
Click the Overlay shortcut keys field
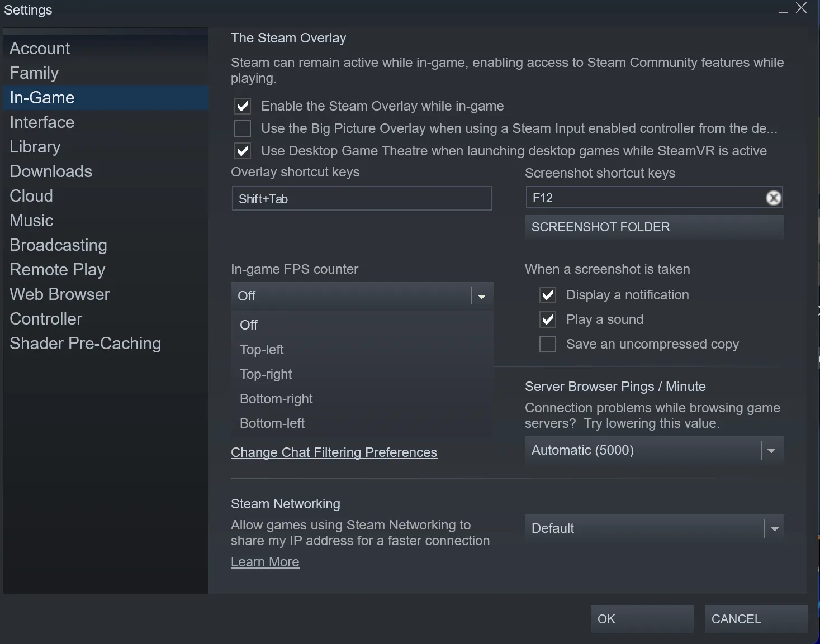click(361, 198)
